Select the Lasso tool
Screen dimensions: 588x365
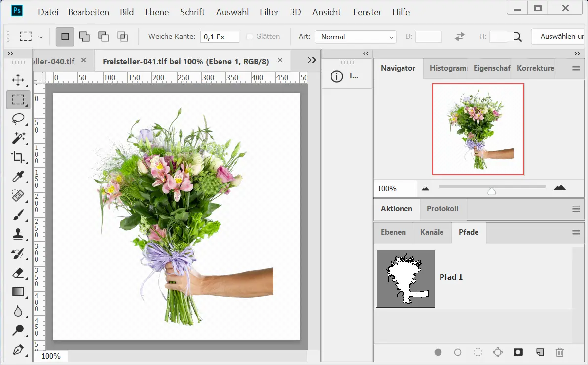[x=18, y=119]
